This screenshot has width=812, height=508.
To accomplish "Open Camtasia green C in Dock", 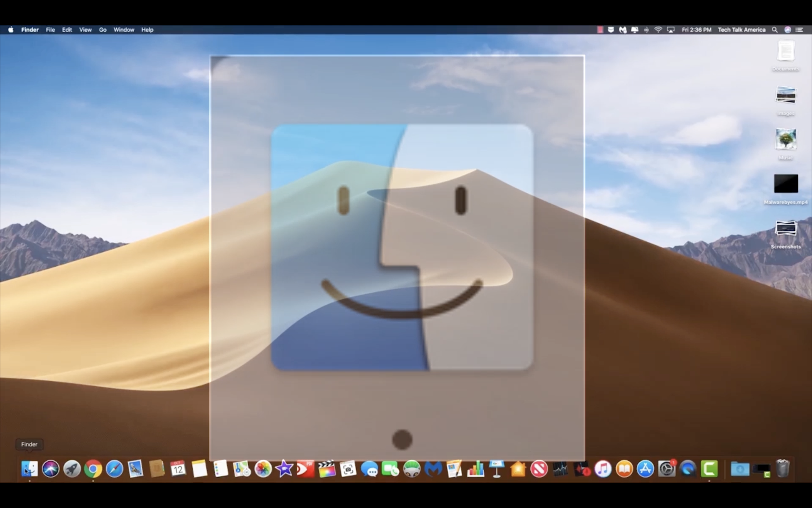I will [x=709, y=469].
